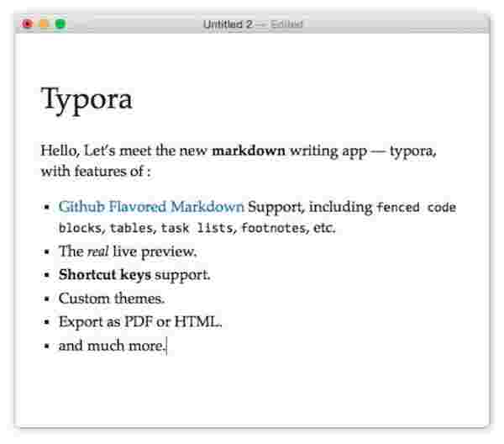The height and width of the screenshot is (444, 504).
Task: Click the Edited label in title bar
Action: [x=286, y=24]
